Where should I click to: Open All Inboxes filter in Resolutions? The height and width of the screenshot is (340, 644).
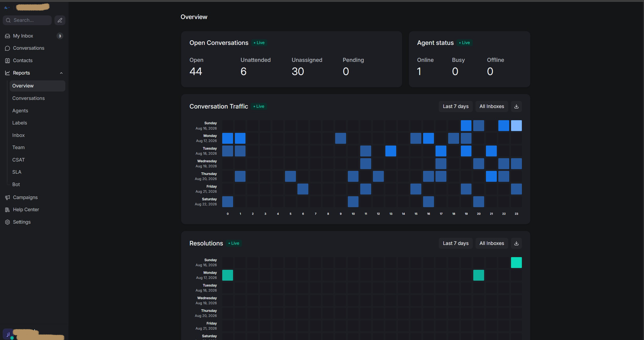coord(491,243)
